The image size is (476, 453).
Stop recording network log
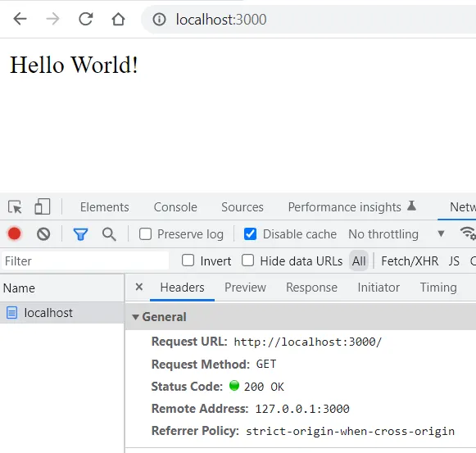tap(14, 233)
